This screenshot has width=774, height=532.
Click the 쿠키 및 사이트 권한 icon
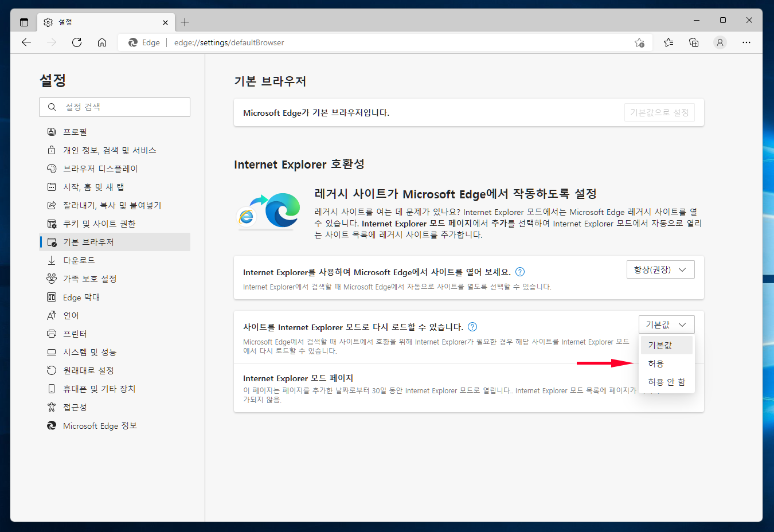coord(52,224)
